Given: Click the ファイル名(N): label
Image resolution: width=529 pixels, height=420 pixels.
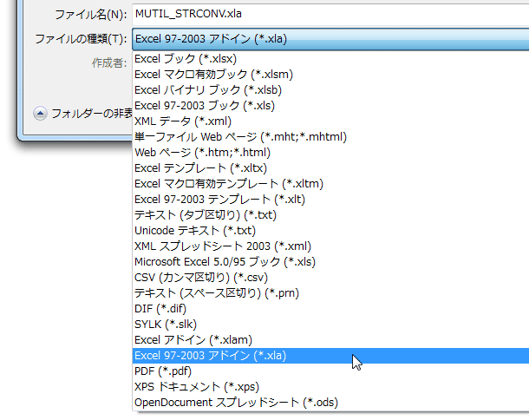Looking at the screenshot, I should (x=91, y=15).
